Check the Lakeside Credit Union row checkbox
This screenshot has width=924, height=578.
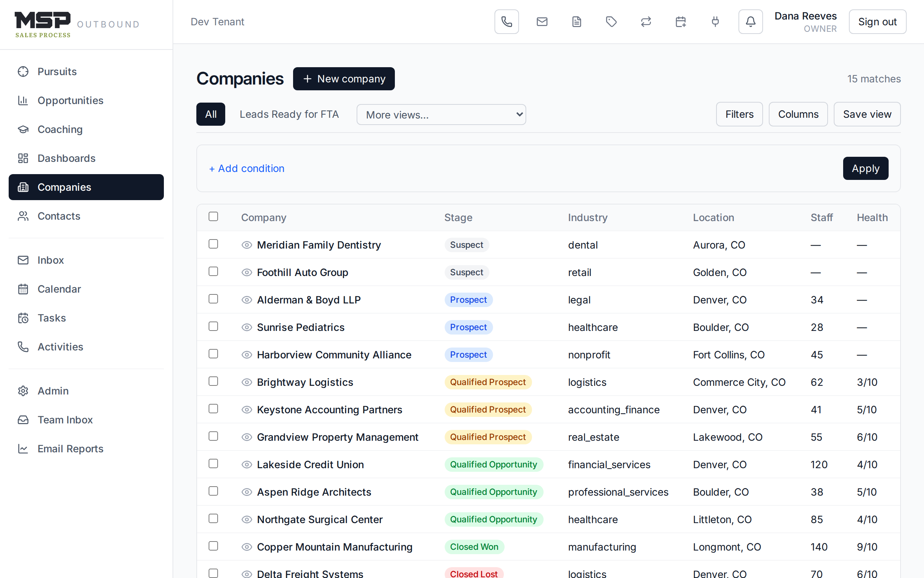tap(213, 464)
